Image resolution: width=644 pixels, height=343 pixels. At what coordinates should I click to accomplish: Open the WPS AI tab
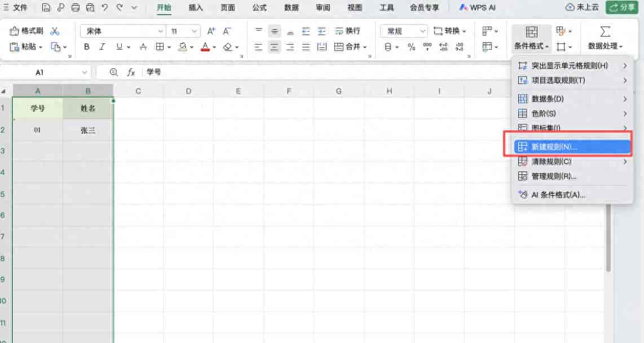pyautogui.click(x=477, y=7)
